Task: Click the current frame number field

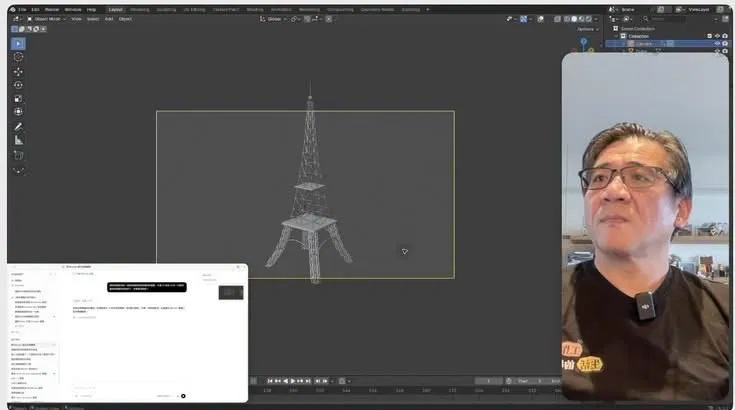Action: tap(488, 381)
